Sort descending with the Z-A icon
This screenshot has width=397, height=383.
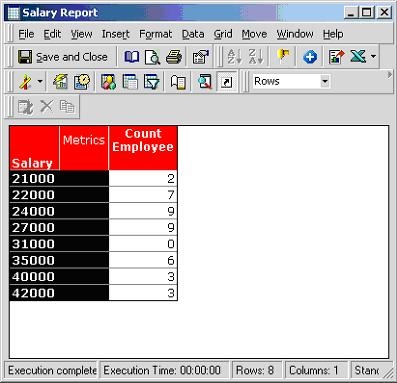256,57
